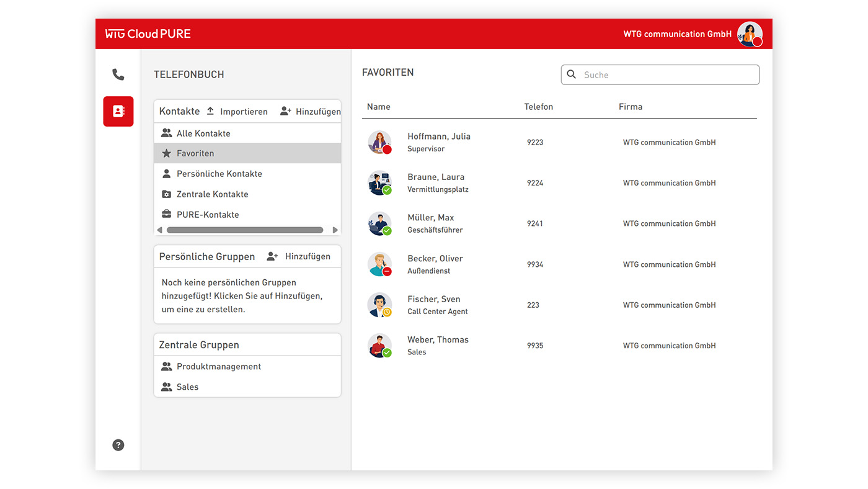Click the search magnifier icon
The image size is (868, 489).
[572, 74]
